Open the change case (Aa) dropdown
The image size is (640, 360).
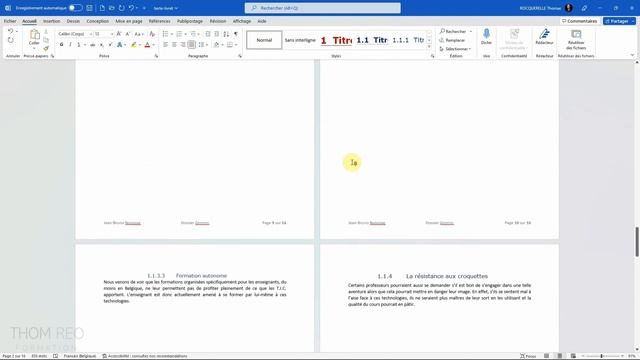click(x=139, y=34)
